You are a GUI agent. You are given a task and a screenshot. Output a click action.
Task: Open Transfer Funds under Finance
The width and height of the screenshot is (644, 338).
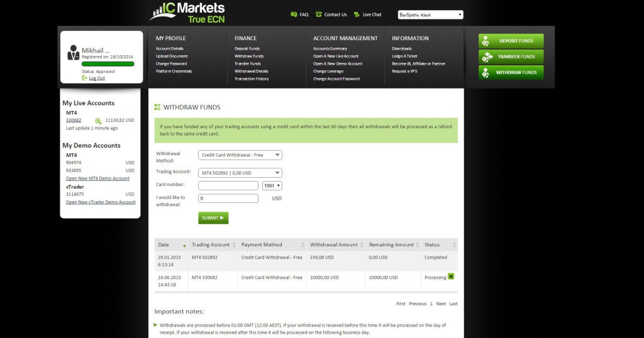pos(248,63)
